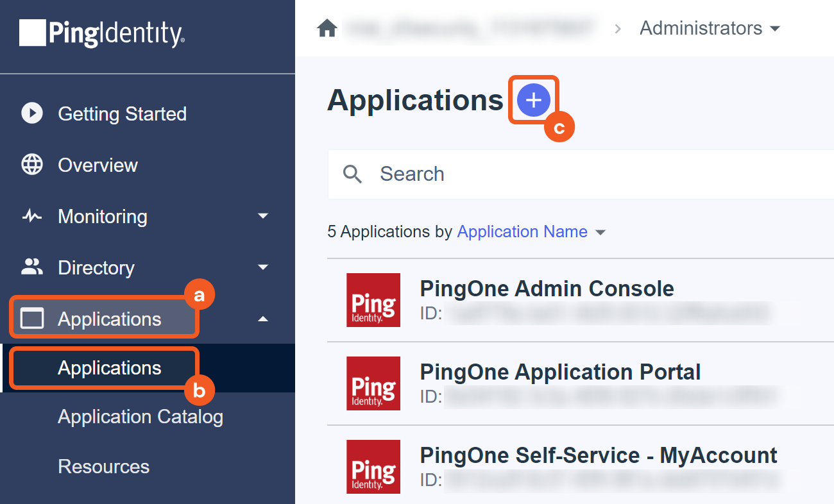This screenshot has width=834, height=504.
Task: Open the Resources menu item
Action: [x=104, y=466]
